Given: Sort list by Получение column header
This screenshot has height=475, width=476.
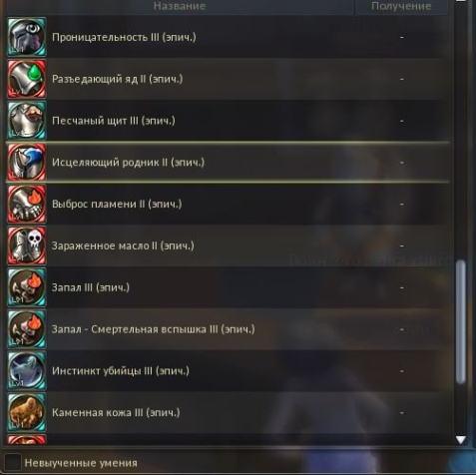Looking at the screenshot, I should point(401,6).
